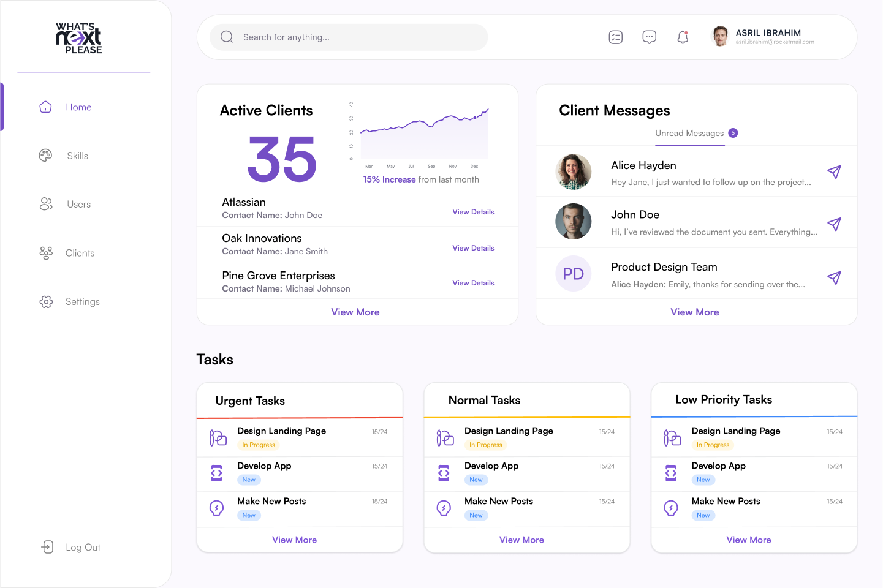
Task: Click the Settings gear icon in sidebar
Action: pyautogui.click(x=46, y=301)
